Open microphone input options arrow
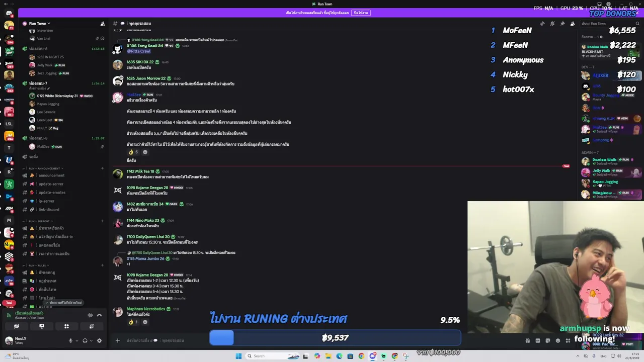Screen dimensions: 644x362 coord(76,341)
